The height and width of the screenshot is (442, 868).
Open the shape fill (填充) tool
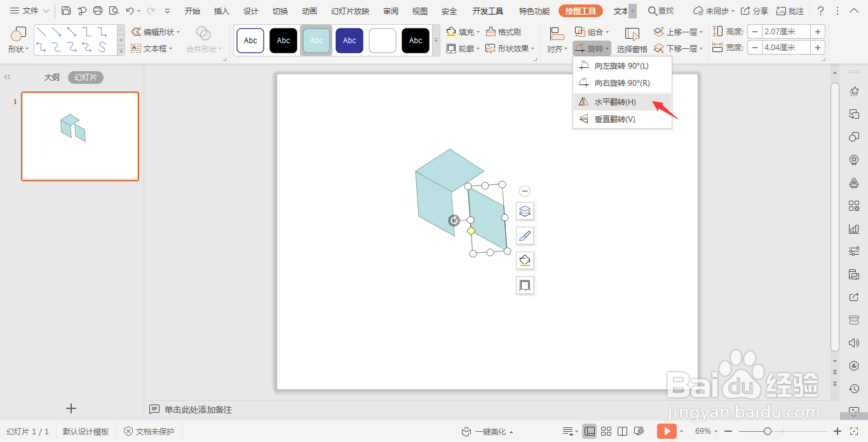click(462, 31)
